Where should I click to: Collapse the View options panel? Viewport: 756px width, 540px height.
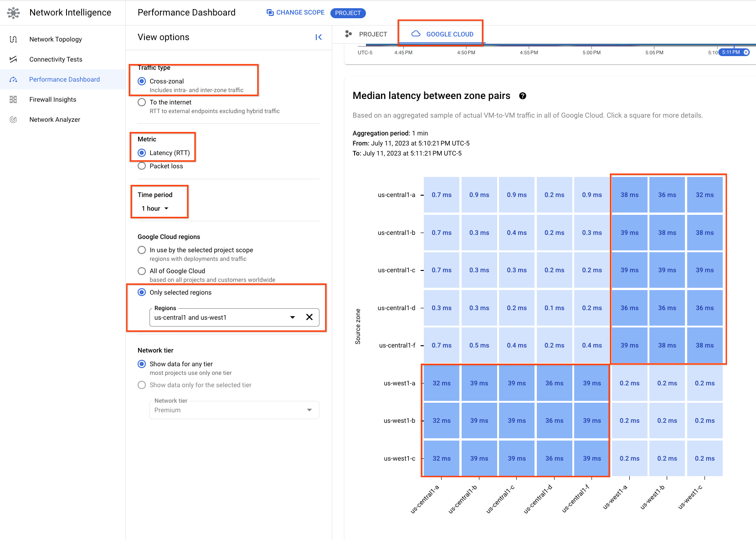[319, 37]
